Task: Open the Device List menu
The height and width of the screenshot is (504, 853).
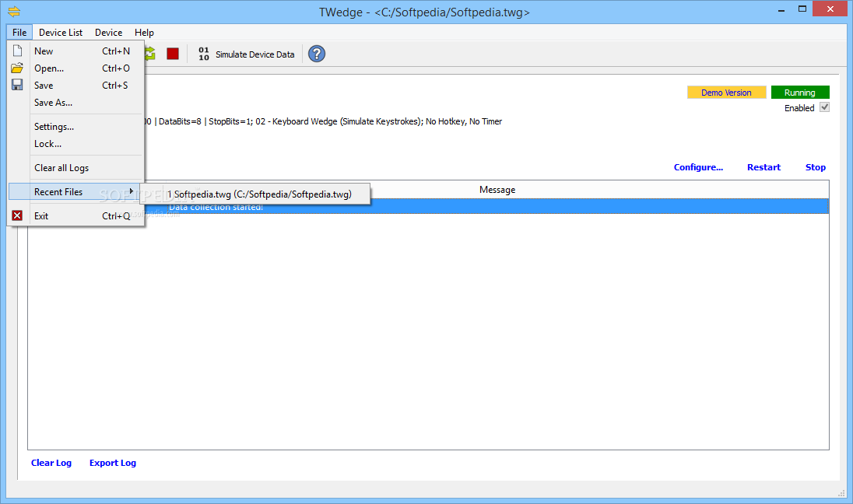Action: pos(61,33)
